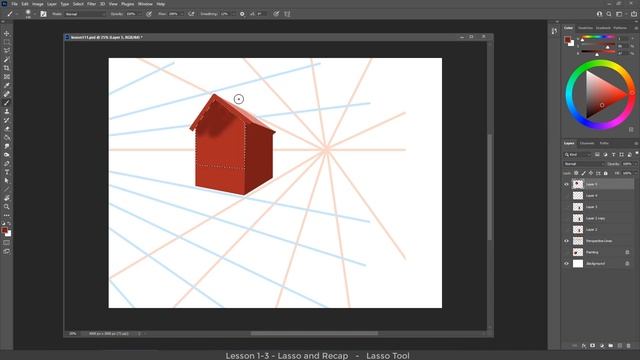Click inside the color wheel triangle
The width and height of the screenshot is (640, 360).
point(602,95)
